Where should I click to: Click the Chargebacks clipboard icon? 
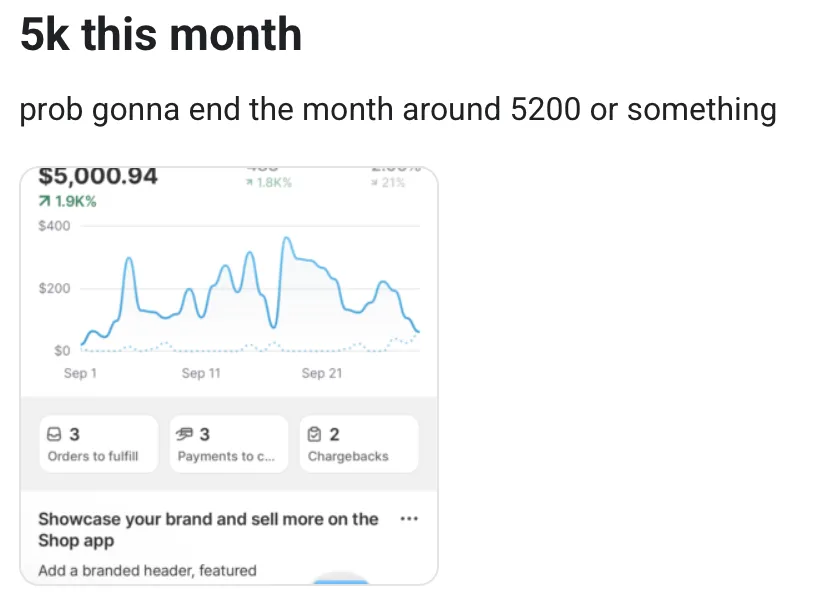tap(314, 434)
